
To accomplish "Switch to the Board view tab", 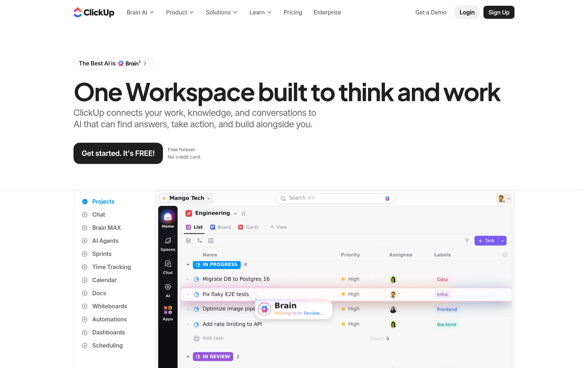I will pyautogui.click(x=220, y=227).
